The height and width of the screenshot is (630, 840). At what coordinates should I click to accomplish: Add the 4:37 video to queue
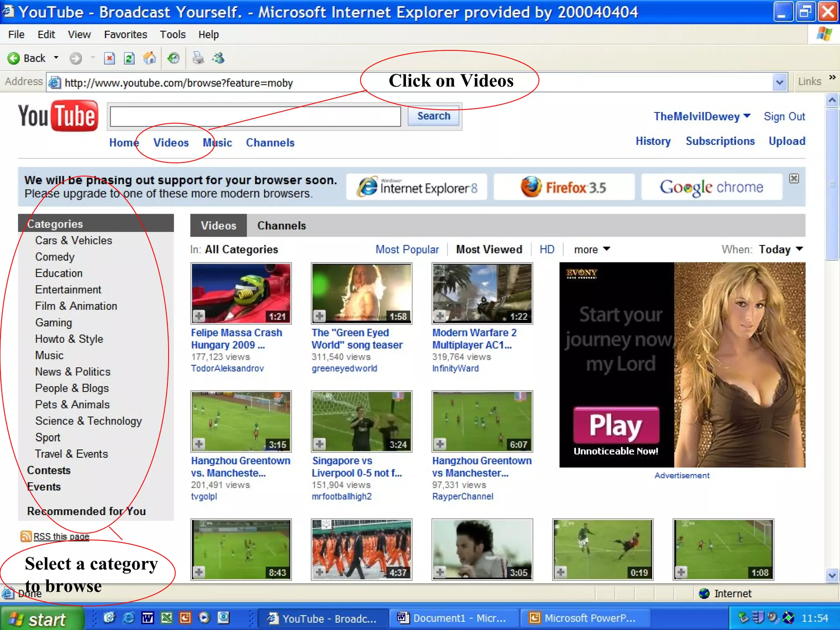320,572
